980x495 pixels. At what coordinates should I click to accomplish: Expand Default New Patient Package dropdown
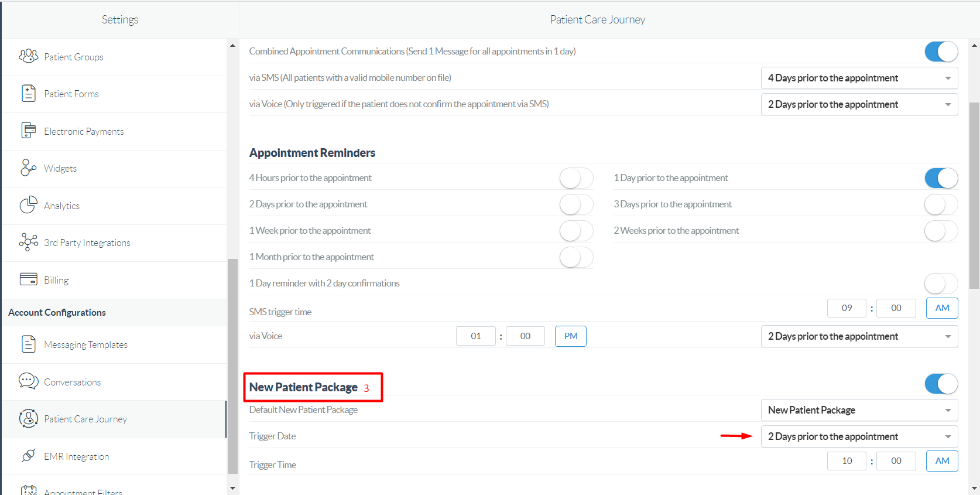[859, 410]
